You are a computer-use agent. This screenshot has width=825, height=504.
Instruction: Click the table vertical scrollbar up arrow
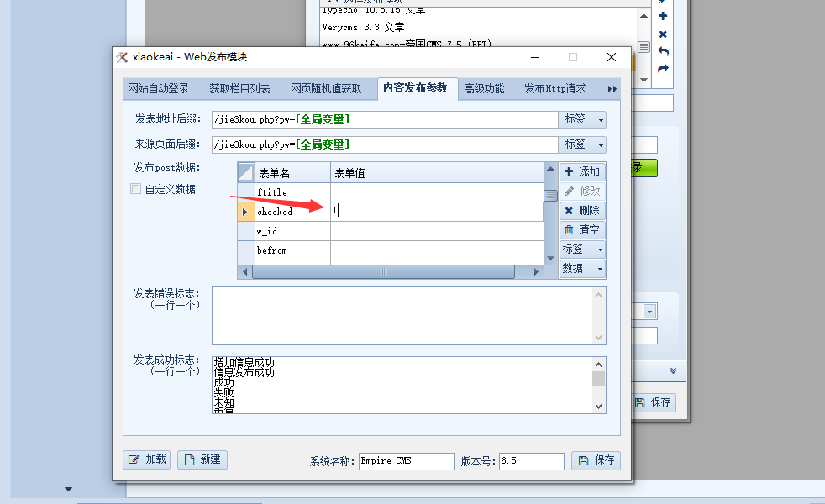[x=550, y=169]
